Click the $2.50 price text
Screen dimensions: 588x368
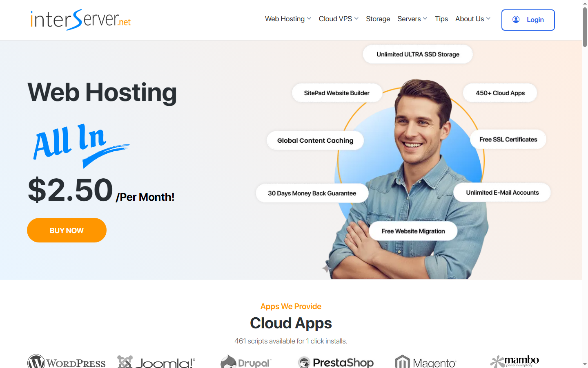(70, 190)
